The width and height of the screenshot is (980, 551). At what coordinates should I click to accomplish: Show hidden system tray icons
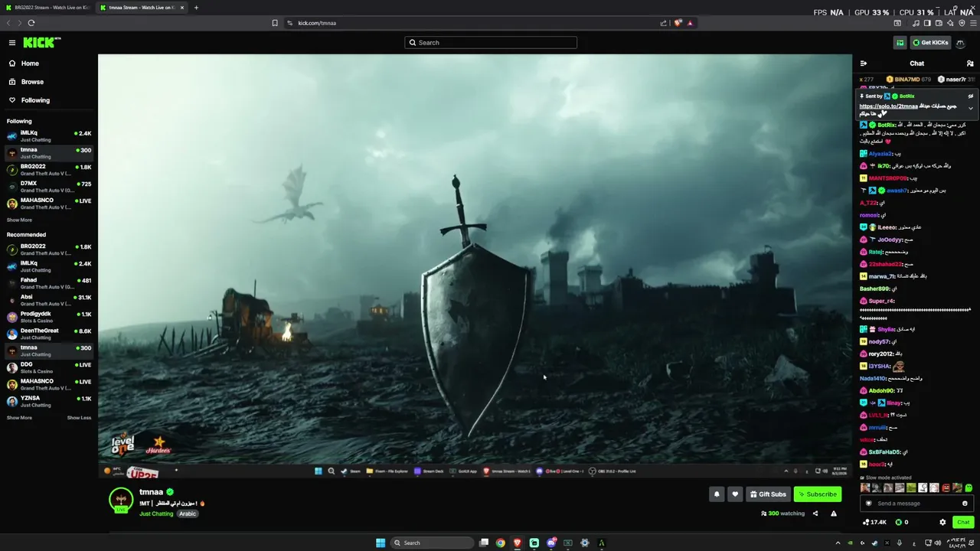click(x=838, y=543)
